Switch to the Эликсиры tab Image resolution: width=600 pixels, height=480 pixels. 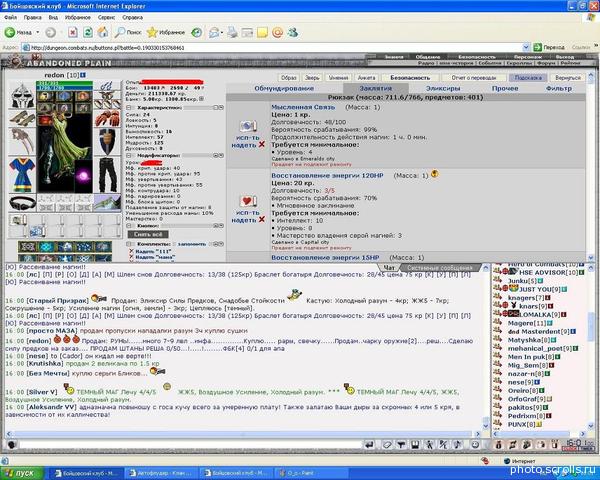[442, 88]
